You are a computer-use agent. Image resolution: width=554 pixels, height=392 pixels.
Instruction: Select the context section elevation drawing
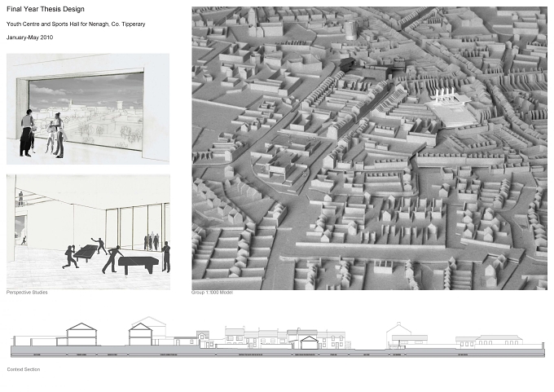click(x=278, y=337)
